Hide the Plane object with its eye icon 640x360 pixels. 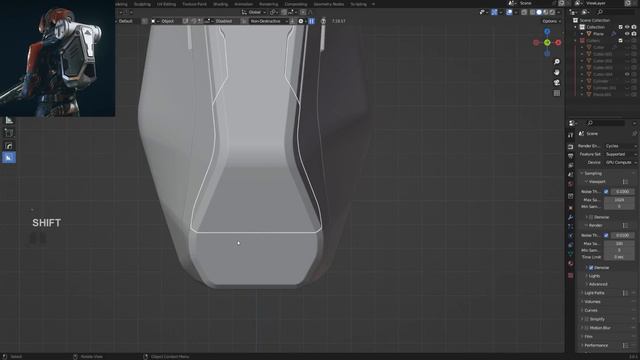click(x=627, y=34)
